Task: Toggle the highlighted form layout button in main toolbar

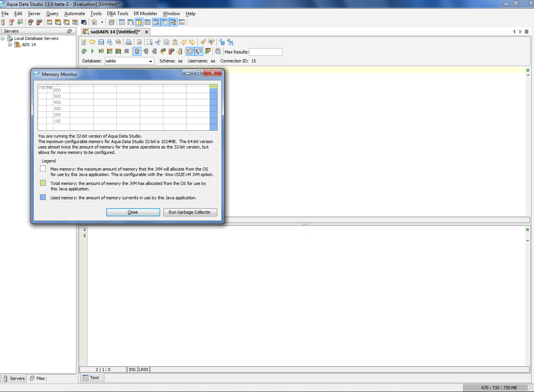Action: pos(165,22)
